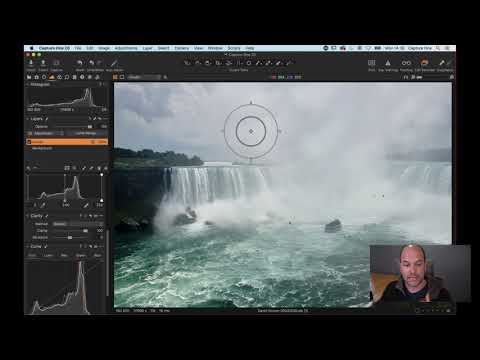
Task: Click the Undo arrow icon
Action: click(x=92, y=63)
